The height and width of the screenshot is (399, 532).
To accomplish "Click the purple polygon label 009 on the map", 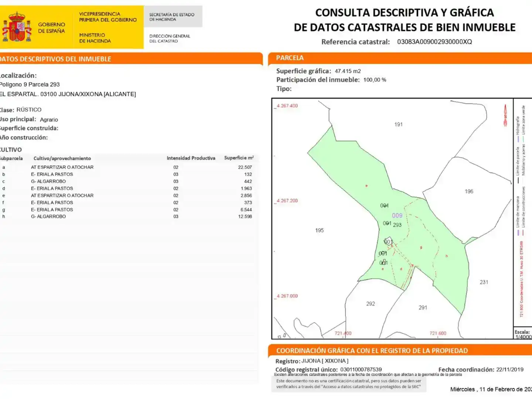I will (397, 215).
